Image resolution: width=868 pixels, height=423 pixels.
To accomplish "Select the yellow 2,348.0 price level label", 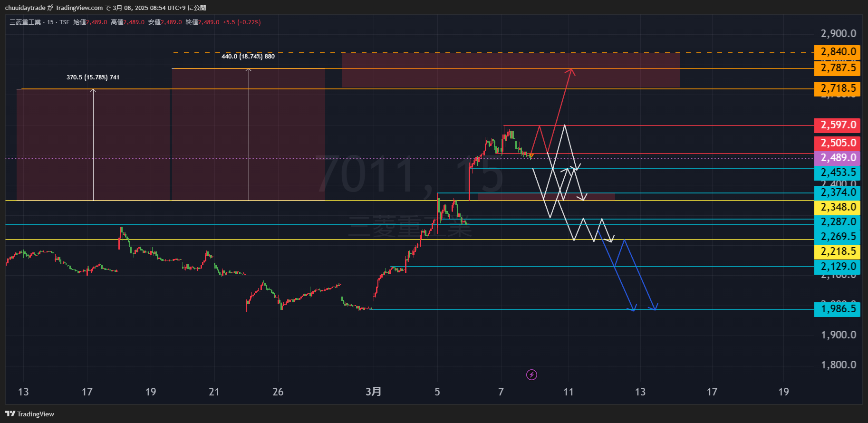I will (x=838, y=207).
